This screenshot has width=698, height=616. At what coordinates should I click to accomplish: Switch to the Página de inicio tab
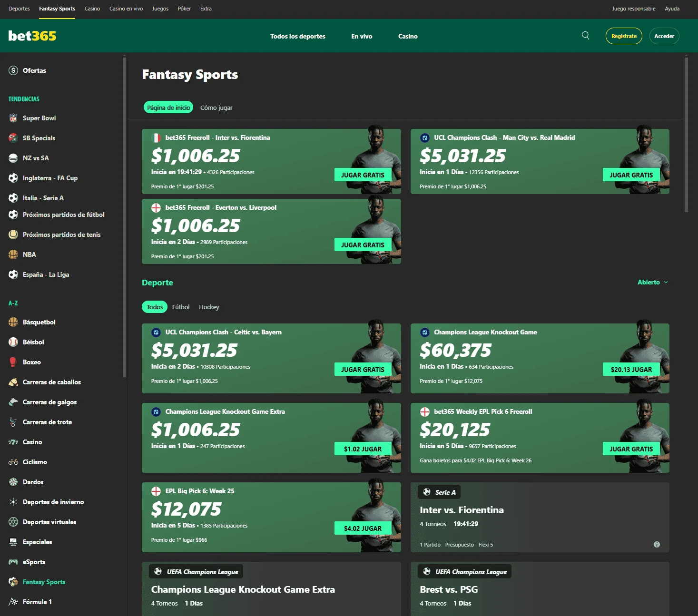click(168, 108)
